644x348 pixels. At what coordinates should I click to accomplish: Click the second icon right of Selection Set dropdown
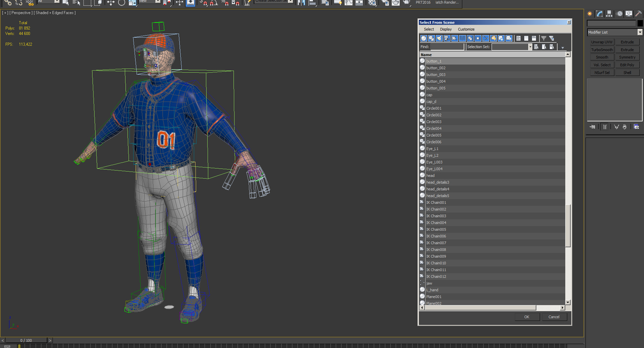pyautogui.click(x=544, y=47)
